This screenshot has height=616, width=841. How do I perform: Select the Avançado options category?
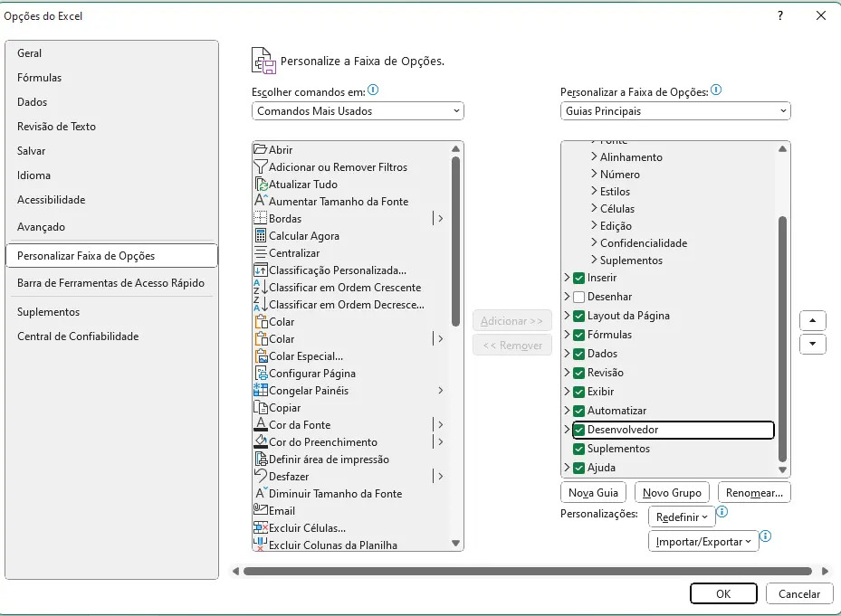(111, 227)
